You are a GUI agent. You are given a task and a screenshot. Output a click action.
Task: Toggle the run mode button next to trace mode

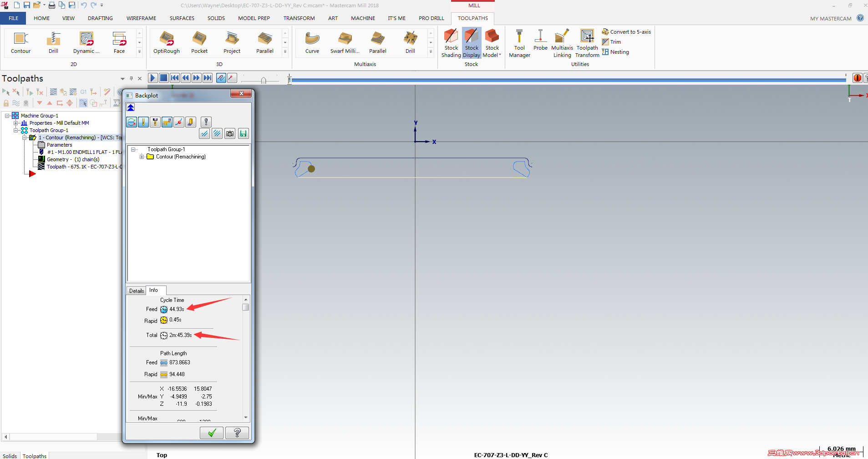[232, 78]
